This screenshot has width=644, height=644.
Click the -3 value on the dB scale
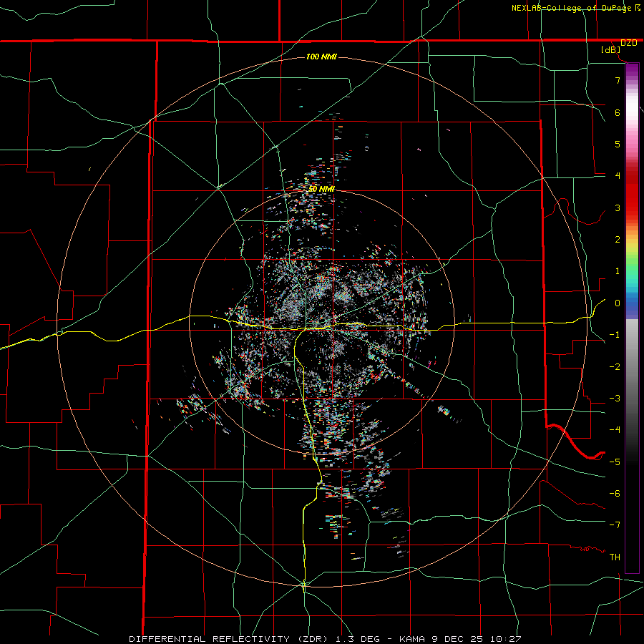pos(615,399)
